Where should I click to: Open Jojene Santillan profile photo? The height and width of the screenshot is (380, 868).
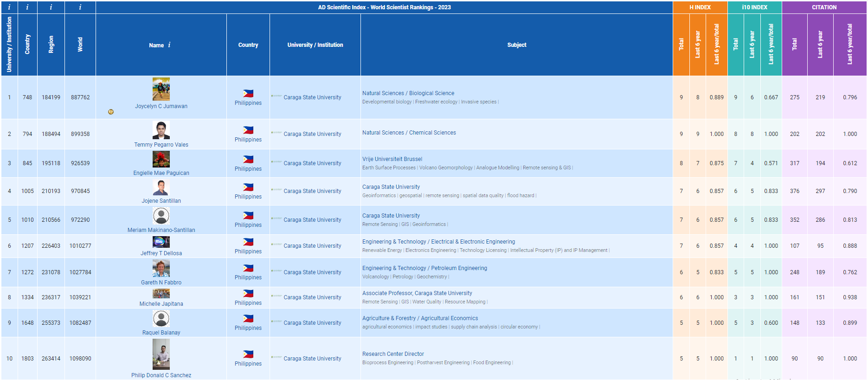click(x=161, y=187)
